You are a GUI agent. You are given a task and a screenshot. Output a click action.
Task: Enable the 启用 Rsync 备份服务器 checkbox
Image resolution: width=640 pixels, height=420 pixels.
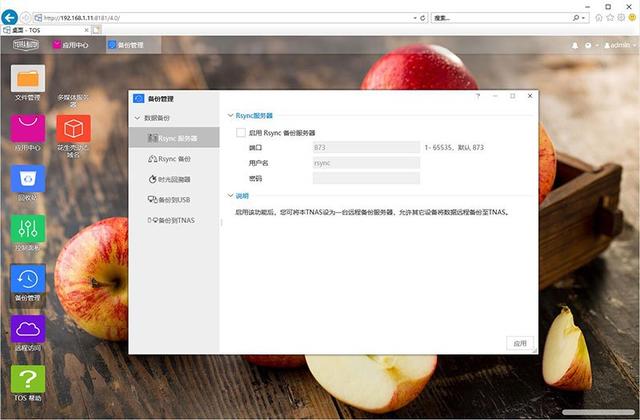[x=241, y=133]
